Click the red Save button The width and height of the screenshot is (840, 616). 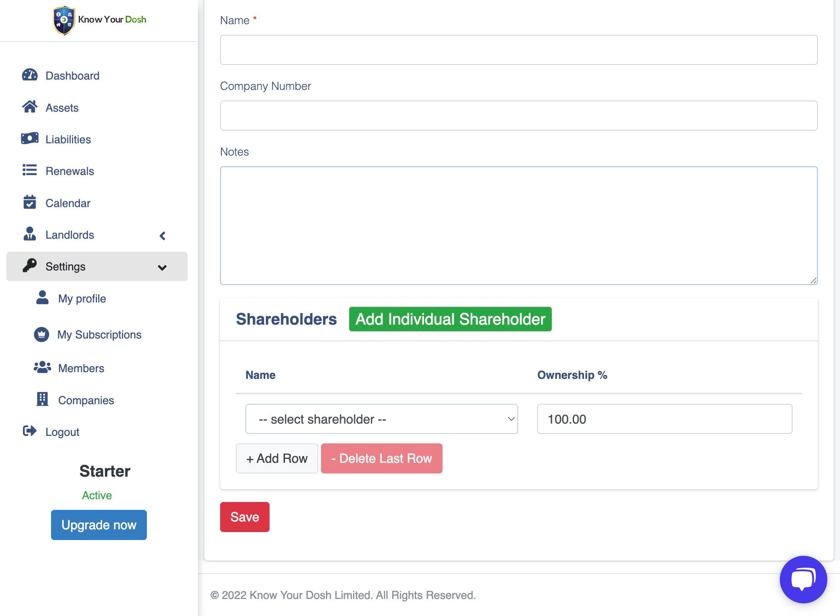(x=244, y=517)
